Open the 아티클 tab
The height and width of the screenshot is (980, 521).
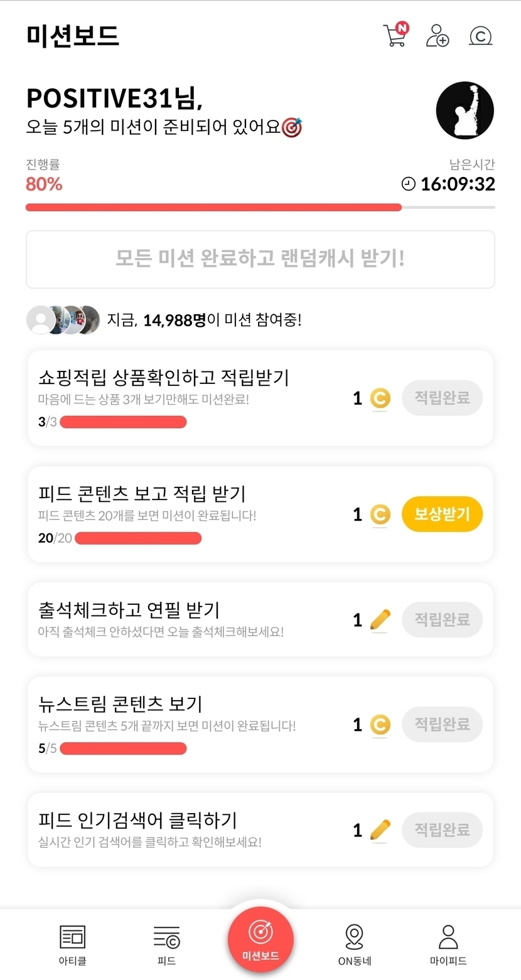[x=73, y=944]
